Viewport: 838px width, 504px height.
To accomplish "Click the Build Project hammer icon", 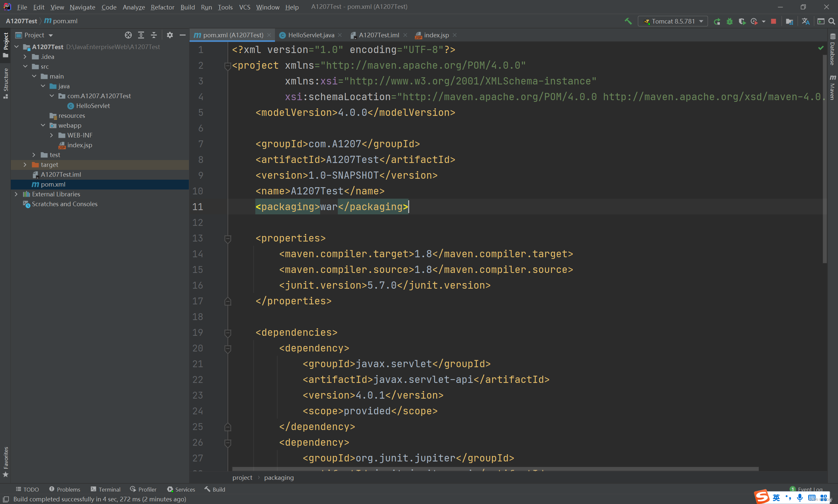I will click(x=628, y=21).
